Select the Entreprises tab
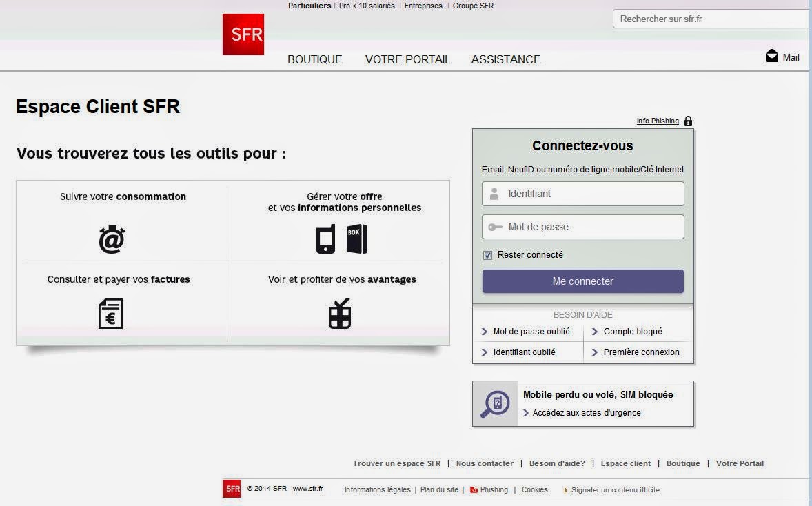This screenshot has width=812, height=506. tap(423, 6)
